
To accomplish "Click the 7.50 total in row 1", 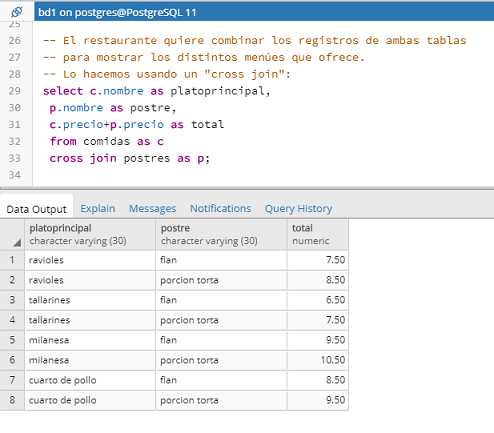I will (x=318, y=260).
